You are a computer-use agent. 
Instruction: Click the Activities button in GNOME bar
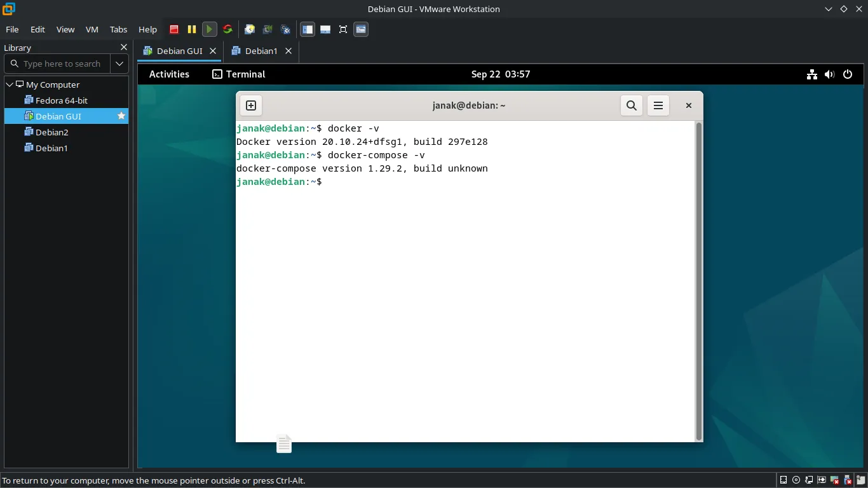pyautogui.click(x=169, y=74)
